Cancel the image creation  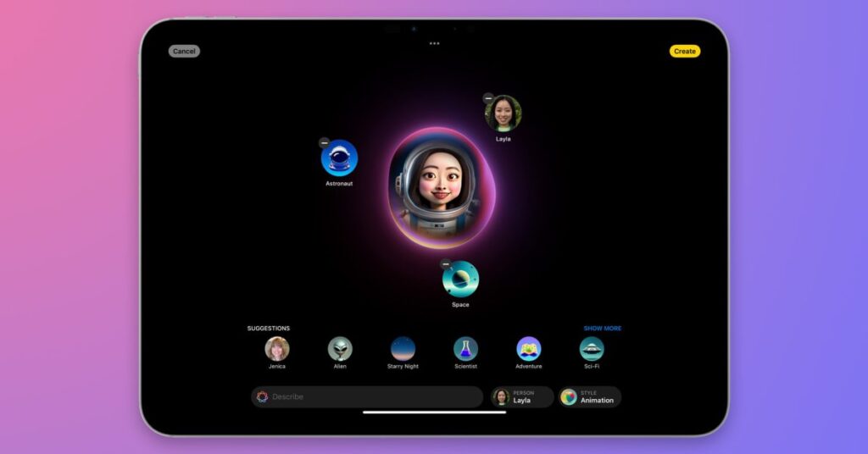click(184, 51)
